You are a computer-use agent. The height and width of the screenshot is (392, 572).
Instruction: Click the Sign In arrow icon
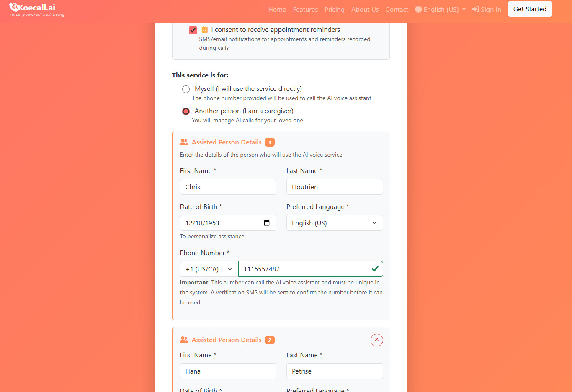pyautogui.click(x=476, y=9)
